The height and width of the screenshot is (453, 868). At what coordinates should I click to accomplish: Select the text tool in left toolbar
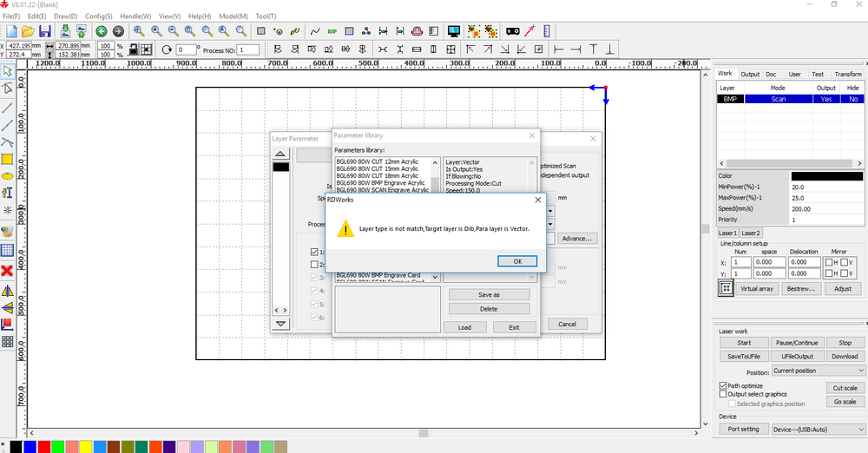pyautogui.click(x=7, y=193)
